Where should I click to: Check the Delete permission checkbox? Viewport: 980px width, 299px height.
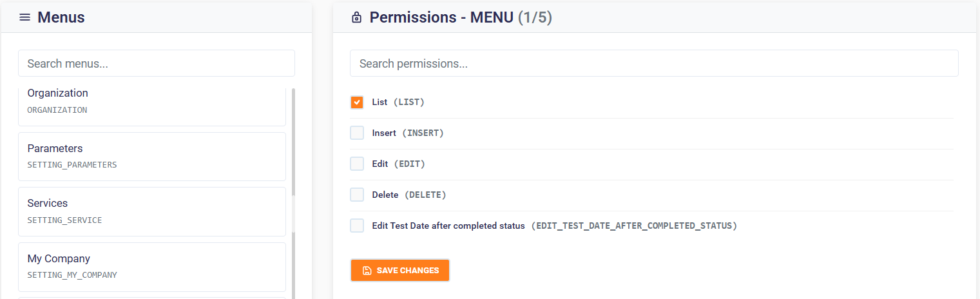(x=357, y=195)
